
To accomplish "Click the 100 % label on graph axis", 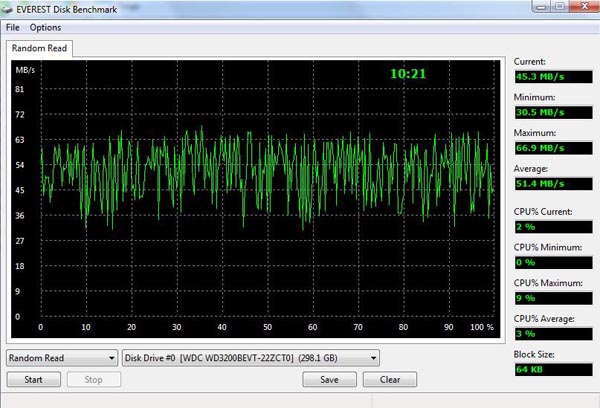I will coord(482,327).
